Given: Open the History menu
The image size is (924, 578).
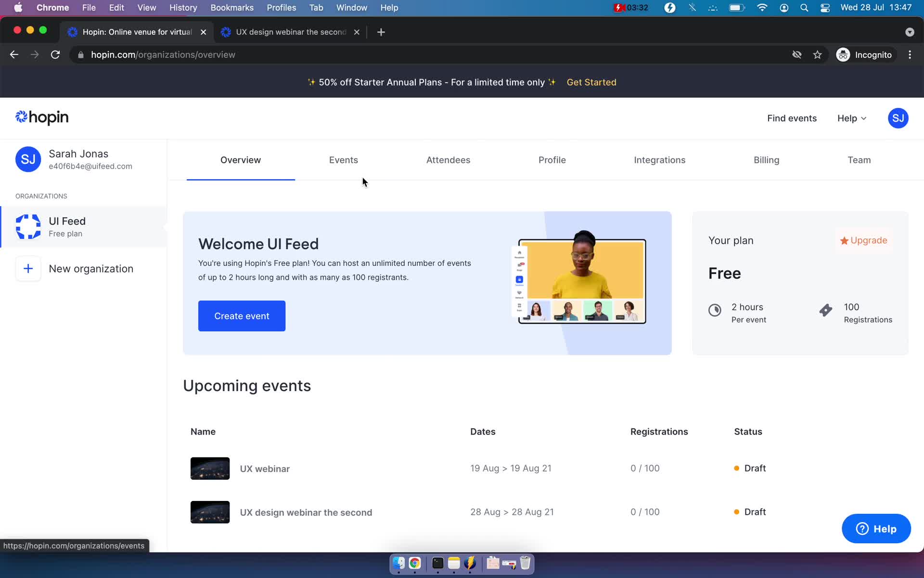Looking at the screenshot, I should tap(183, 8).
